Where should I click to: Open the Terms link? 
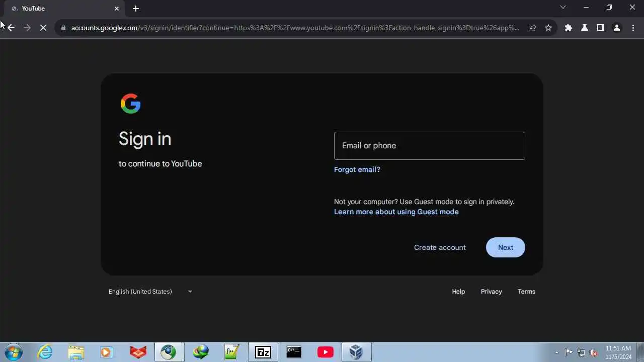526,292
